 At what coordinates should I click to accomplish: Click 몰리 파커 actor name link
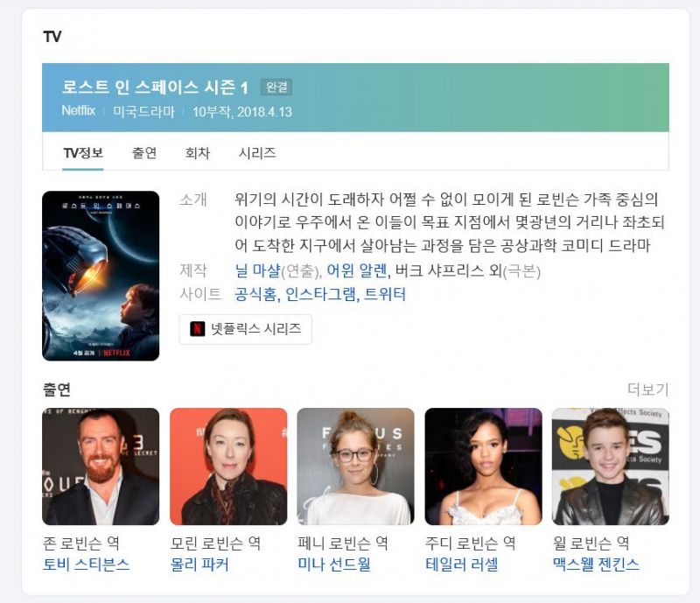(x=199, y=564)
